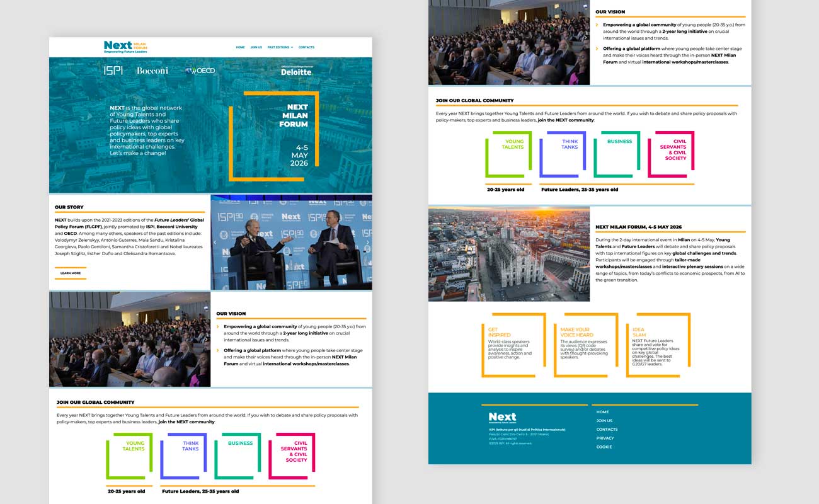Viewport: 819px width, 504px height.
Task: Open the Privacy link in the footer
Action: [x=605, y=438]
